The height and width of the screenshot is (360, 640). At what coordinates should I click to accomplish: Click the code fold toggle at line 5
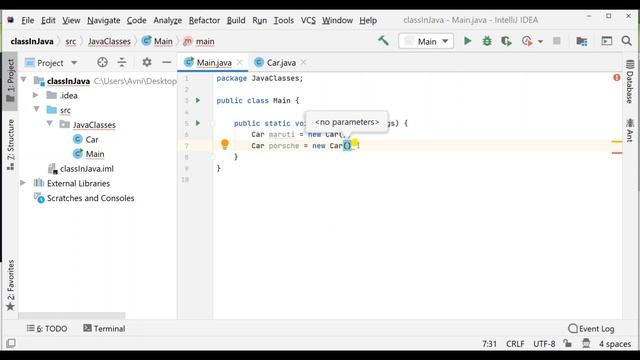(213, 123)
